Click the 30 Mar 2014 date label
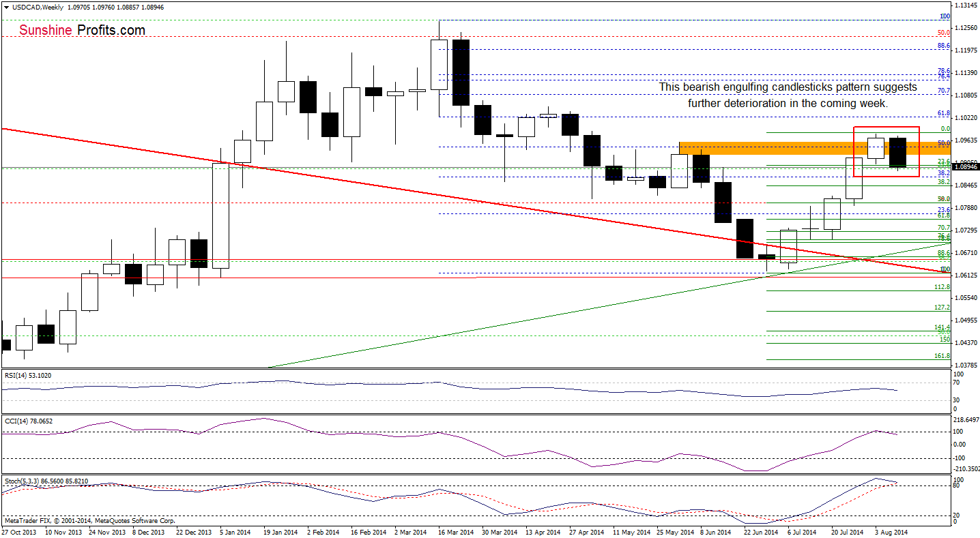This screenshot has height=538, width=980. pos(500,530)
